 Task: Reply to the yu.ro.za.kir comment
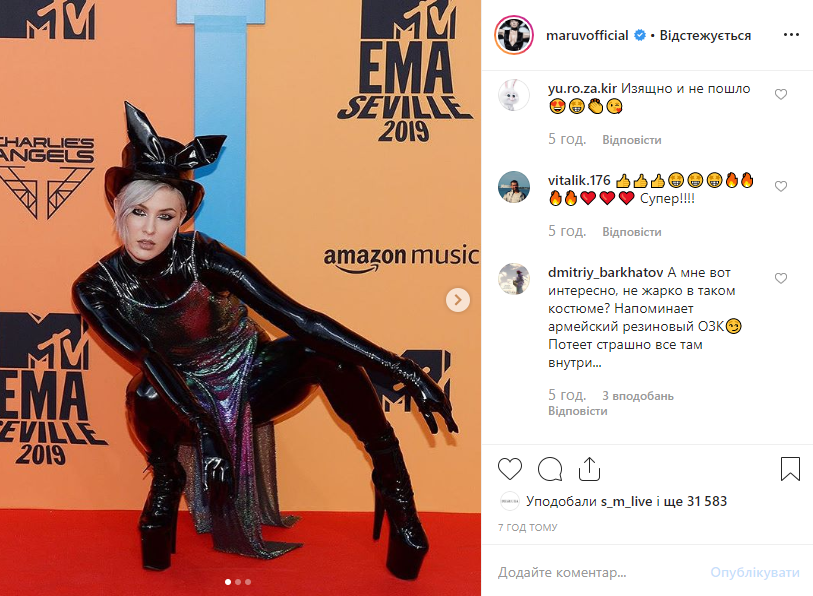pyautogui.click(x=632, y=140)
